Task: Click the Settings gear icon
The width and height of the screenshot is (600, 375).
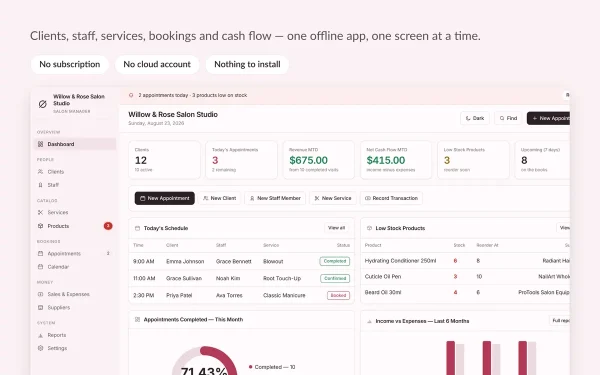Action: click(41, 348)
